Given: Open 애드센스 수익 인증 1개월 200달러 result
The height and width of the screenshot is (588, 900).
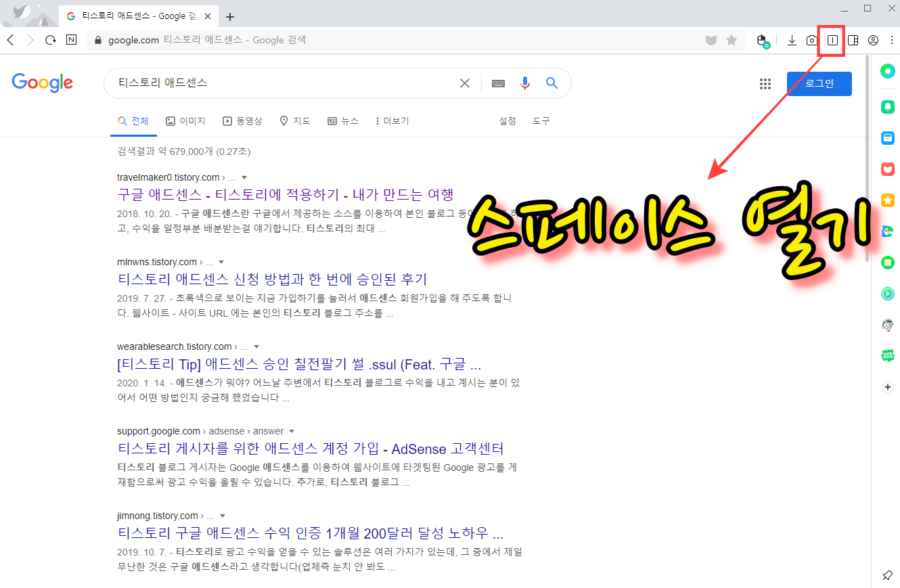Looking at the screenshot, I should point(311,533).
